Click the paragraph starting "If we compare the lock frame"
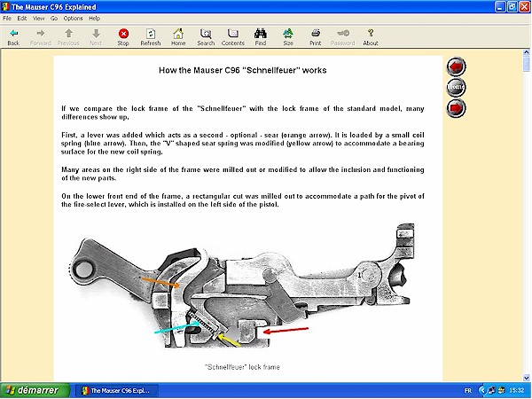 tap(243, 113)
